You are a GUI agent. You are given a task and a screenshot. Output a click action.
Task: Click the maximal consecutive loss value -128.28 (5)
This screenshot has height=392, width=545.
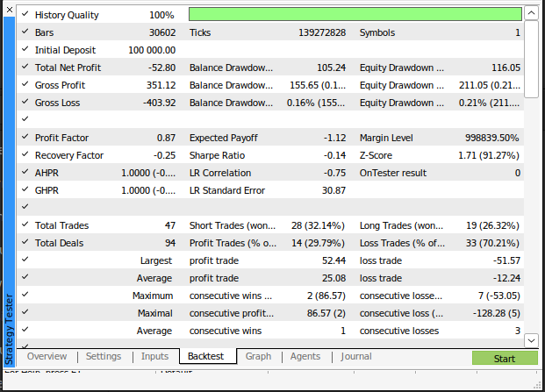point(497,313)
